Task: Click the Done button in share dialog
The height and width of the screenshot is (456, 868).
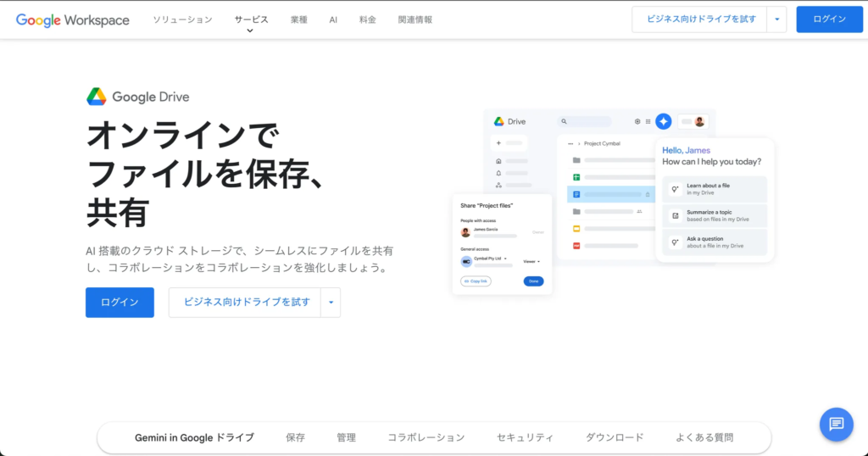Action: pyautogui.click(x=534, y=281)
